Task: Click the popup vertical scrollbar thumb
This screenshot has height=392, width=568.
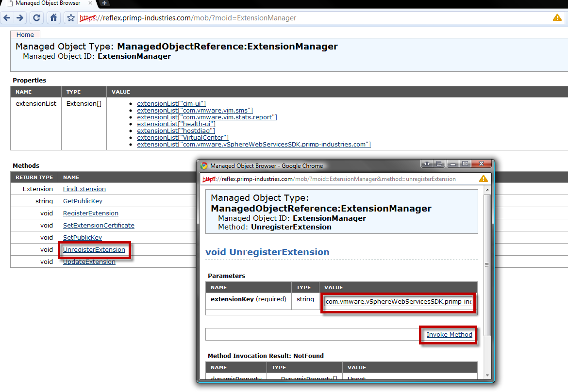Action: pos(487,265)
